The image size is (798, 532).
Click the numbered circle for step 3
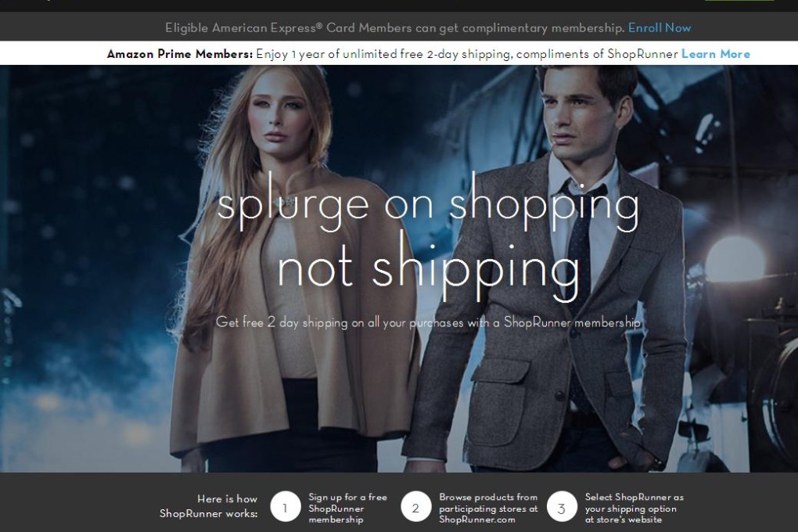tap(562, 507)
